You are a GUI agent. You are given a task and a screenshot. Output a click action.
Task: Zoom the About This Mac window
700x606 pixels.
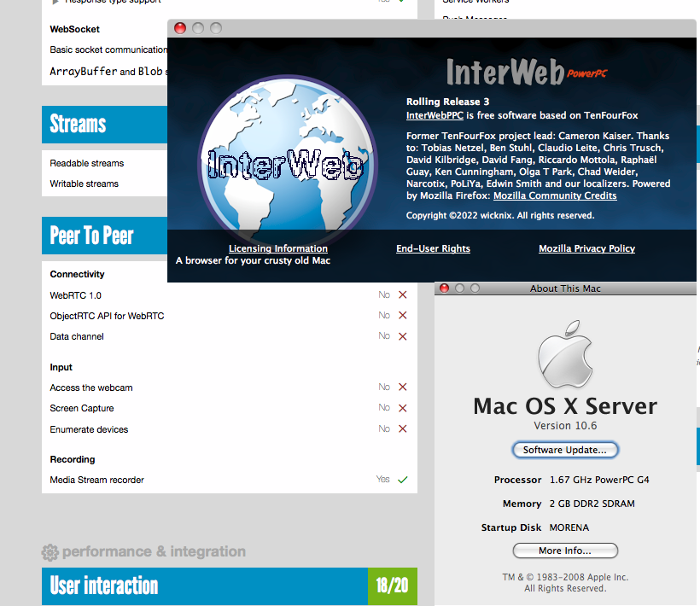[475, 288]
